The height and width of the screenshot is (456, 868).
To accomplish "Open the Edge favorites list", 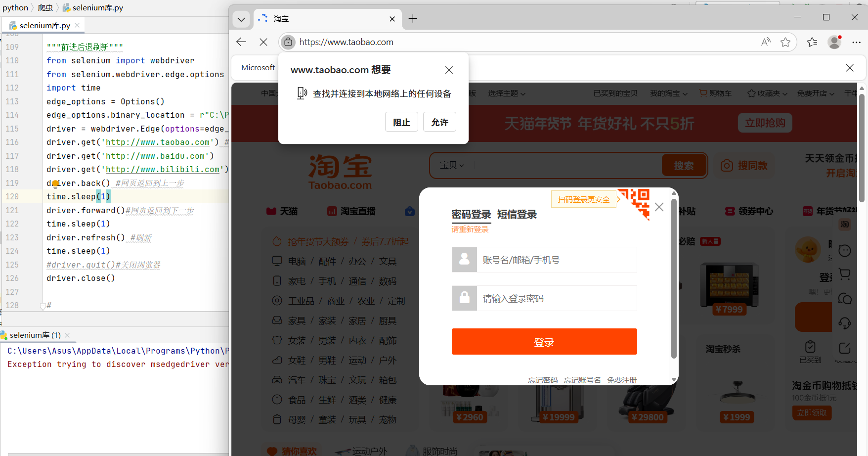I will [812, 42].
